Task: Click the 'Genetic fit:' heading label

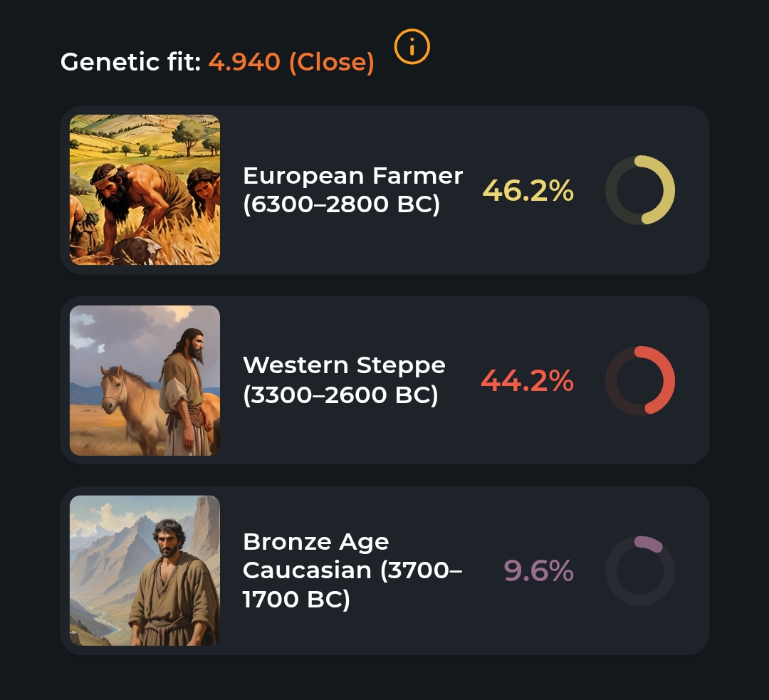Action: click(x=130, y=63)
